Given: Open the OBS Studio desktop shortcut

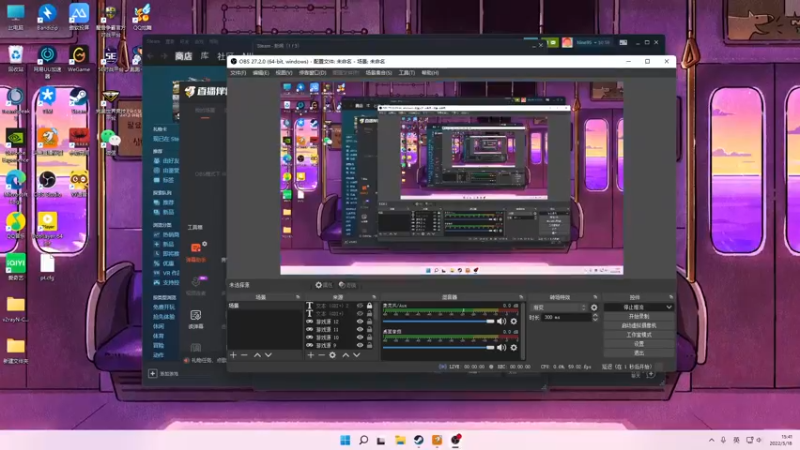Looking at the screenshot, I should click(47, 185).
